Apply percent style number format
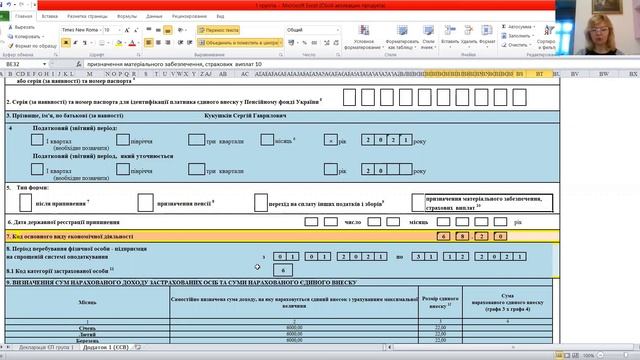Image resolution: width=640 pixels, height=360 pixels. (304, 42)
